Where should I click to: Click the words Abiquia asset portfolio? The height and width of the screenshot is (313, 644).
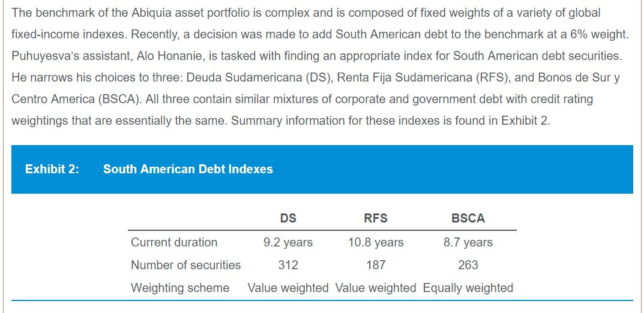coord(182,13)
